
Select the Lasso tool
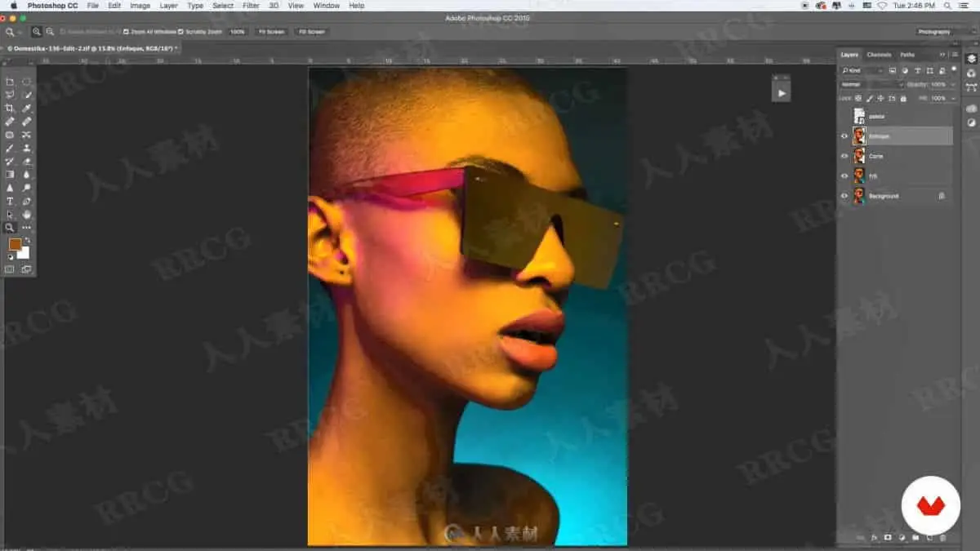tap(10, 95)
